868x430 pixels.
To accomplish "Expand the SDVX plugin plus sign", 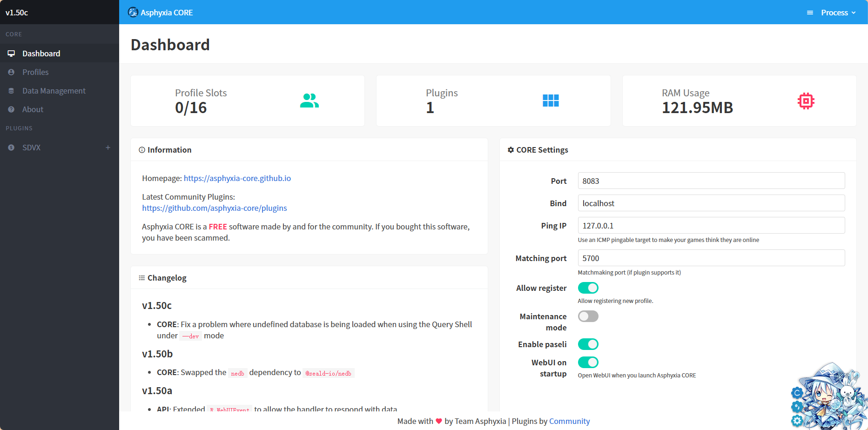I will click(108, 148).
